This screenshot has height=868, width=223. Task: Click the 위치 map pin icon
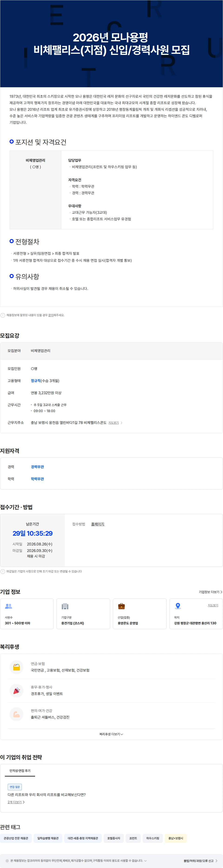point(178,606)
